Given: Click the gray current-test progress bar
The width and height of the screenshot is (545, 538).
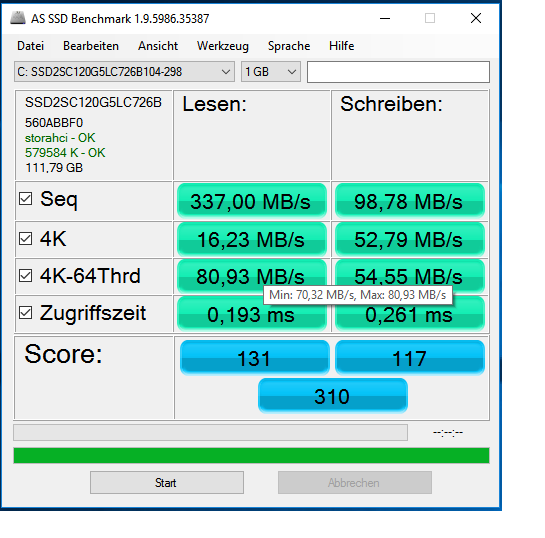Looking at the screenshot, I should [x=210, y=433].
